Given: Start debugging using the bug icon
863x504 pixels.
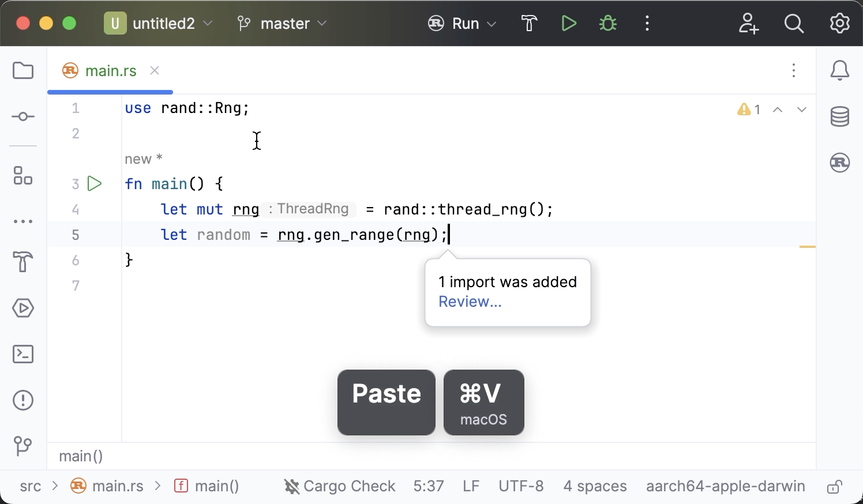Looking at the screenshot, I should click(607, 23).
